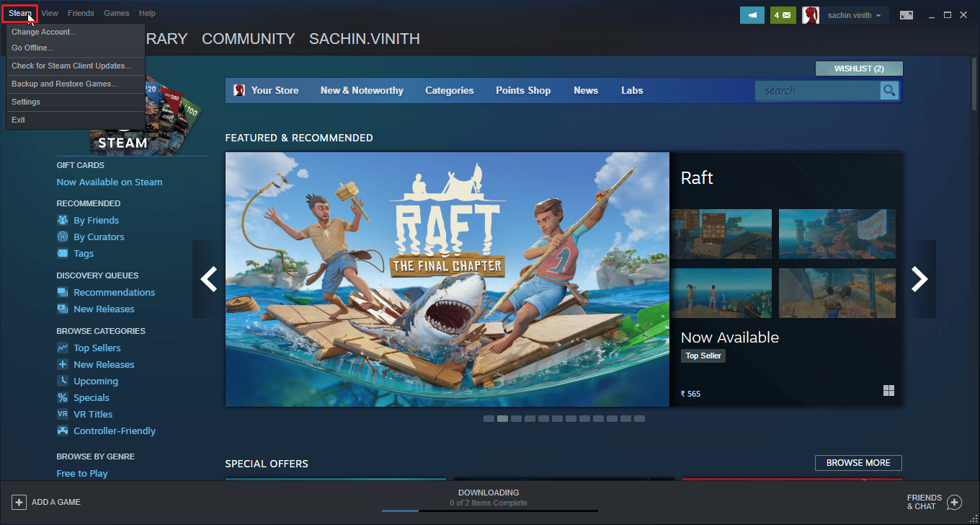The image size is (980, 525).
Task: Click the Your Store avatar icon
Action: [x=239, y=90]
